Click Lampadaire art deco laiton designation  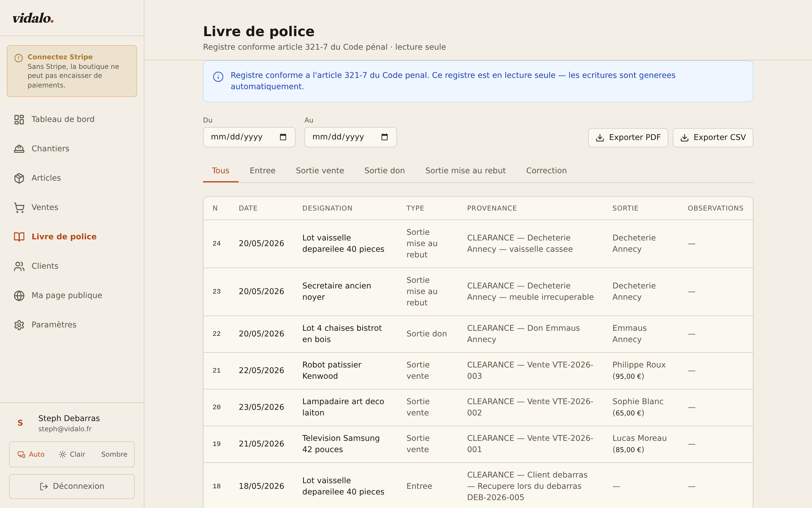(x=343, y=407)
